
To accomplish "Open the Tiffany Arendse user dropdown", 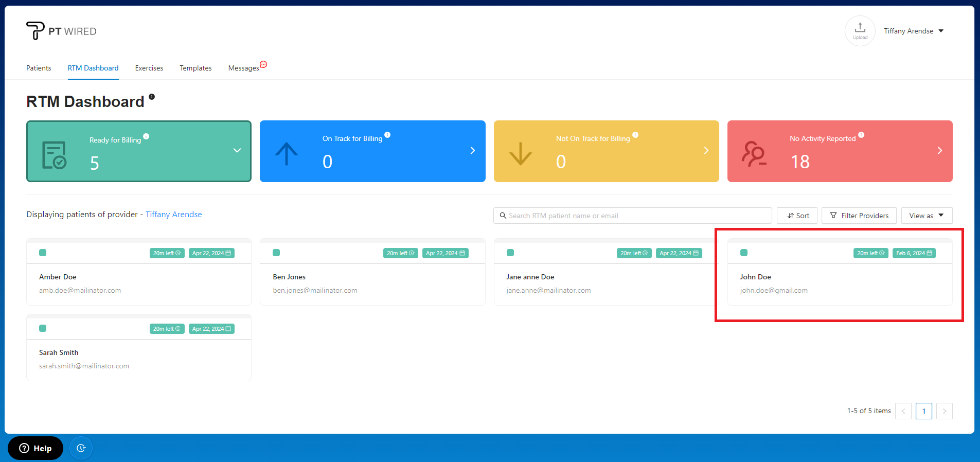I will pos(914,31).
